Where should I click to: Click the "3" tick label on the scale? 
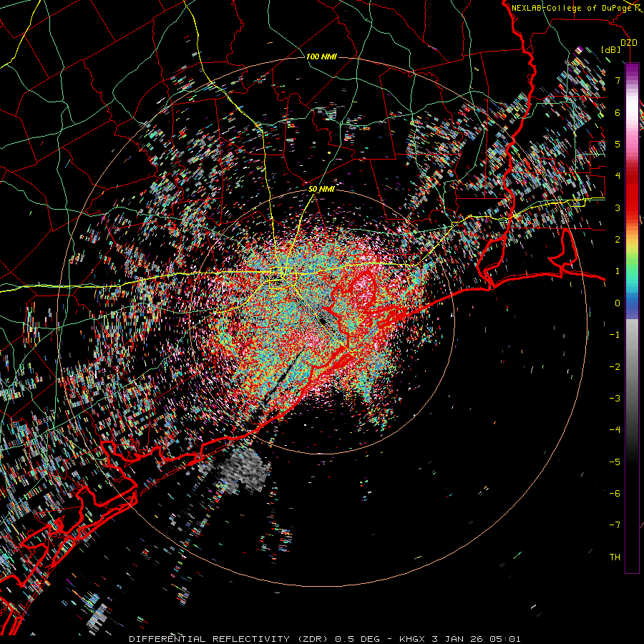pyautogui.click(x=618, y=208)
